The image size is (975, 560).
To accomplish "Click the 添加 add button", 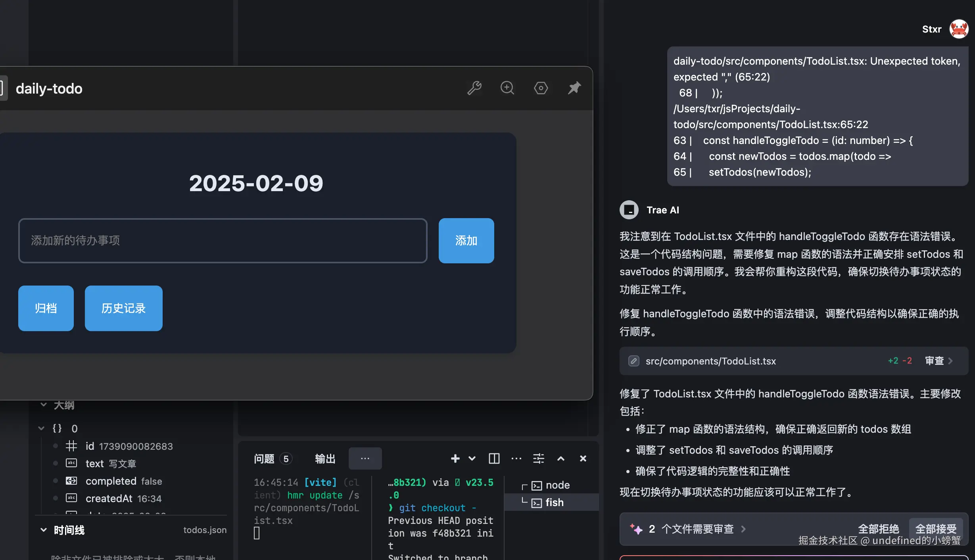I will [466, 241].
